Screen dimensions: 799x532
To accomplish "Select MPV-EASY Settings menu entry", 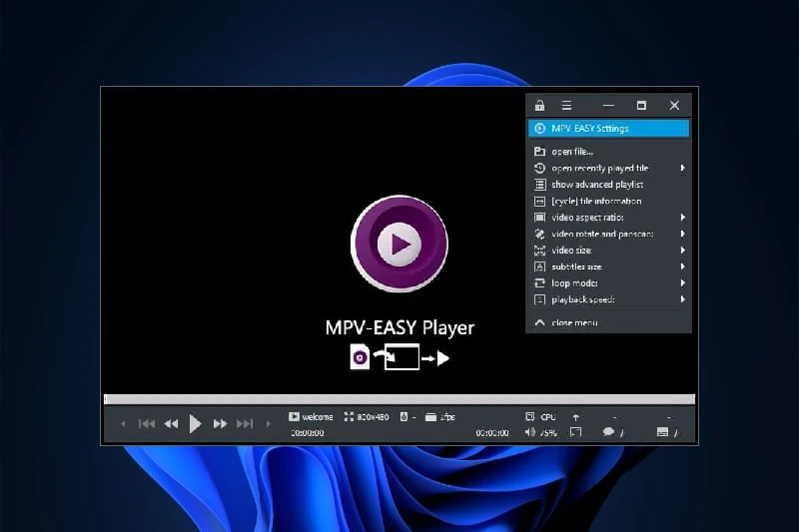I will tap(608, 129).
